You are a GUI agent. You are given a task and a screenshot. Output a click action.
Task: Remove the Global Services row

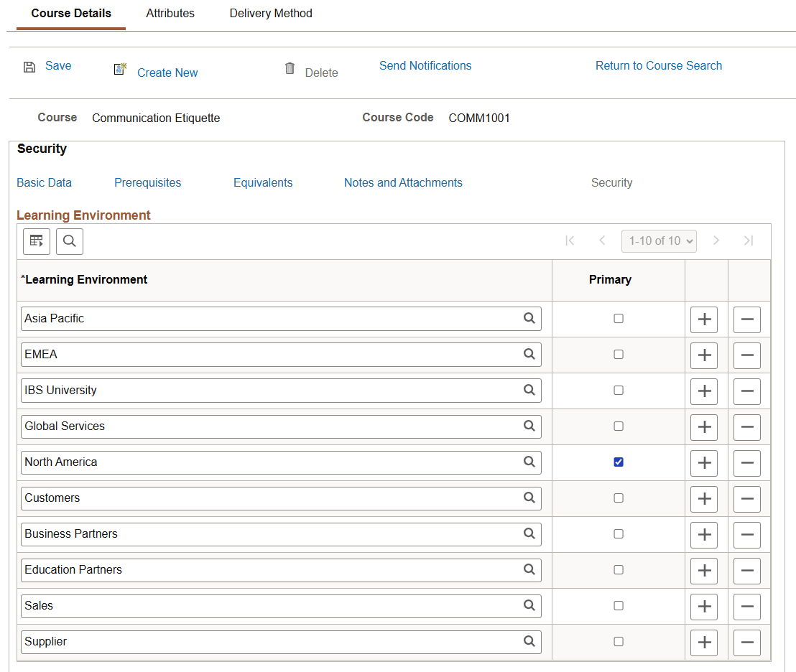(747, 427)
